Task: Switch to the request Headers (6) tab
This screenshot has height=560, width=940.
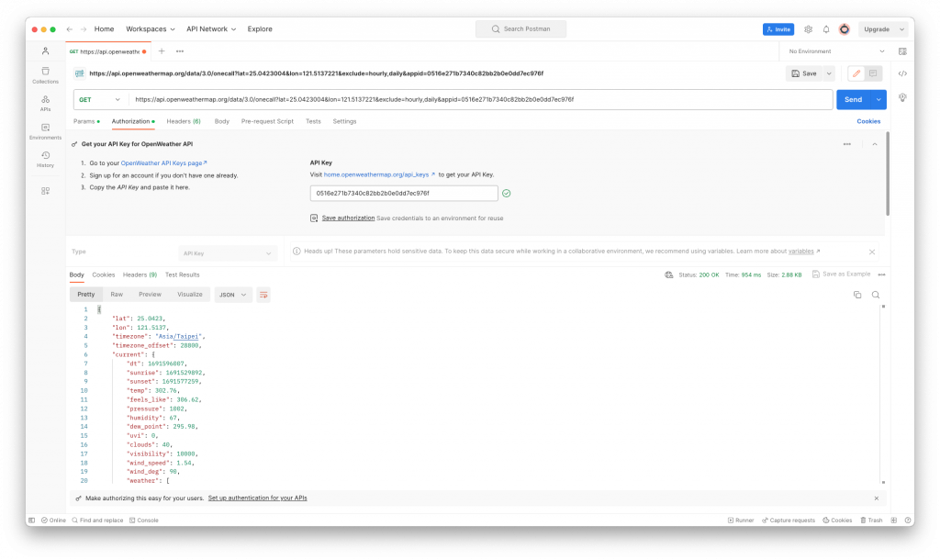Action: (x=184, y=121)
